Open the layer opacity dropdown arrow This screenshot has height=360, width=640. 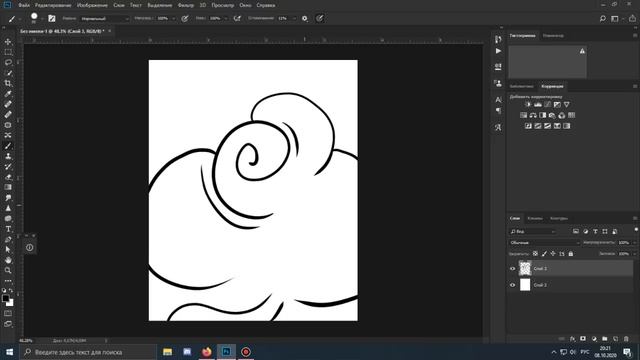click(634, 243)
